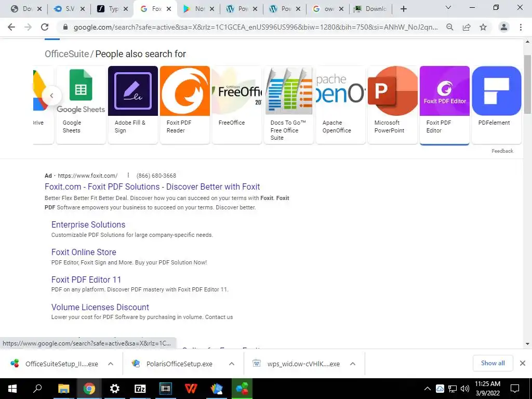The image size is (532, 399).
Task: Open the tab search dropdown arrow
Action: (448, 7)
